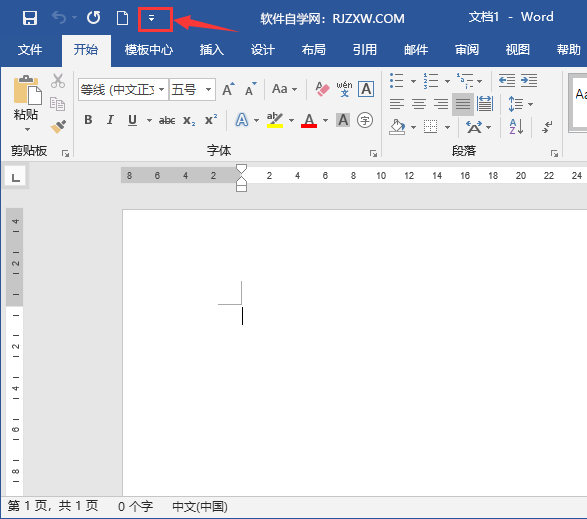Open the 模板中心 tab
The height and width of the screenshot is (519, 587).
(149, 49)
